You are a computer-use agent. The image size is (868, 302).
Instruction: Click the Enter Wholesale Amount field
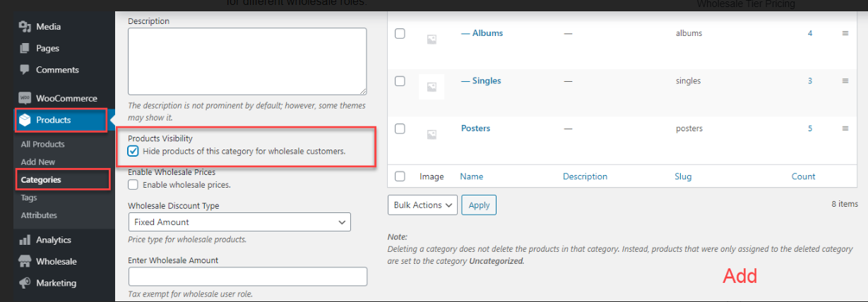click(x=247, y=277)
